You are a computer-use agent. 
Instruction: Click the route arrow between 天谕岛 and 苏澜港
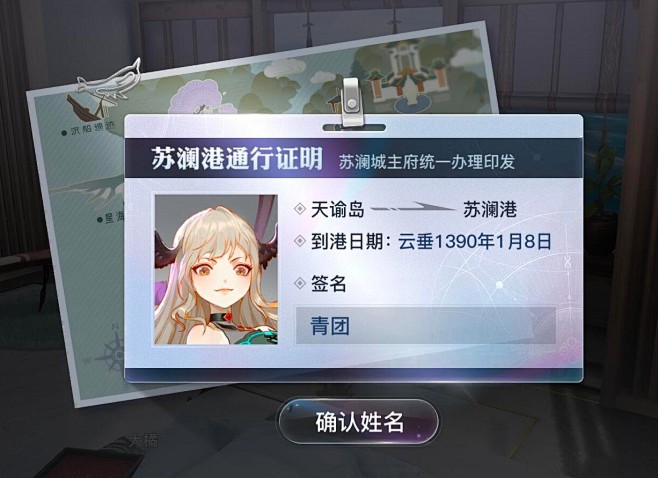413,207
